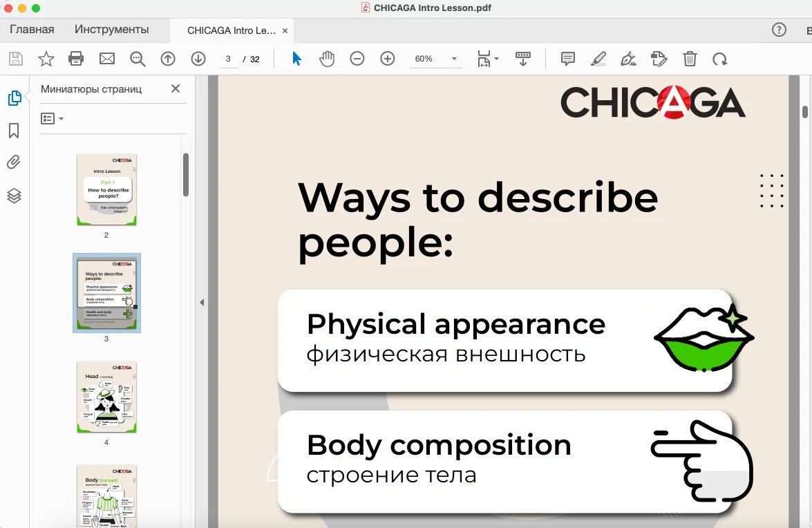
Task: Click the физическая внешность text
Action: coord(446,355)
